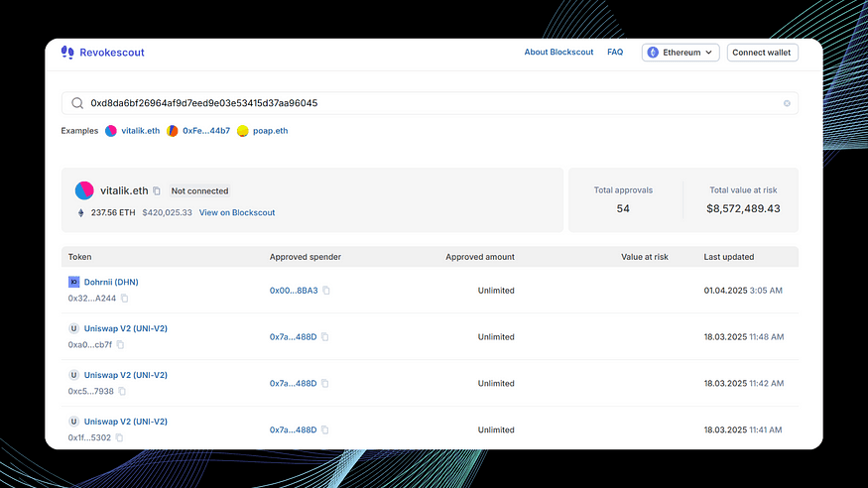Click the $420,025.33 balance value
The width and height of the screenshot is (868, 488).
pos(168,212)
